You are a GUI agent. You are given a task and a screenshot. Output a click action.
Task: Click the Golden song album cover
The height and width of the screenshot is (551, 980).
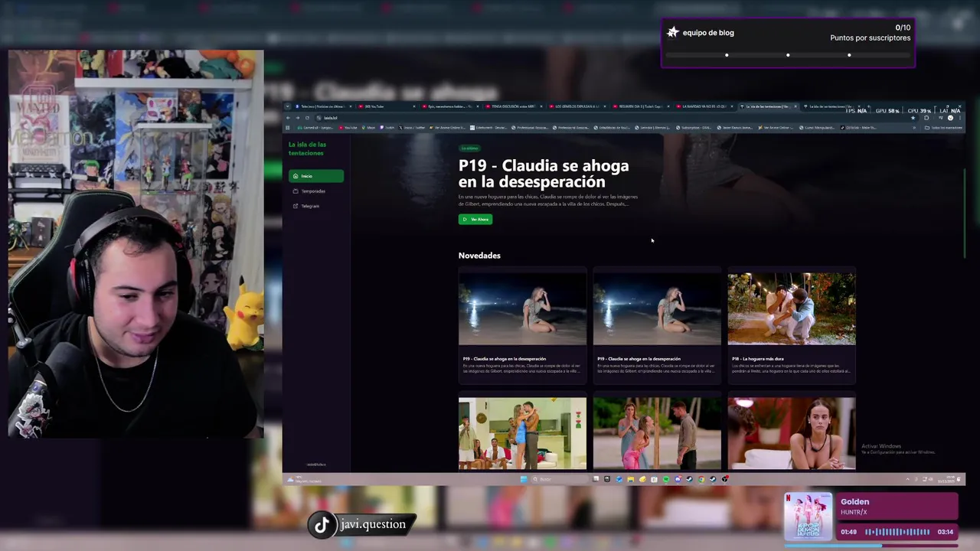click(x=808, y=517)
